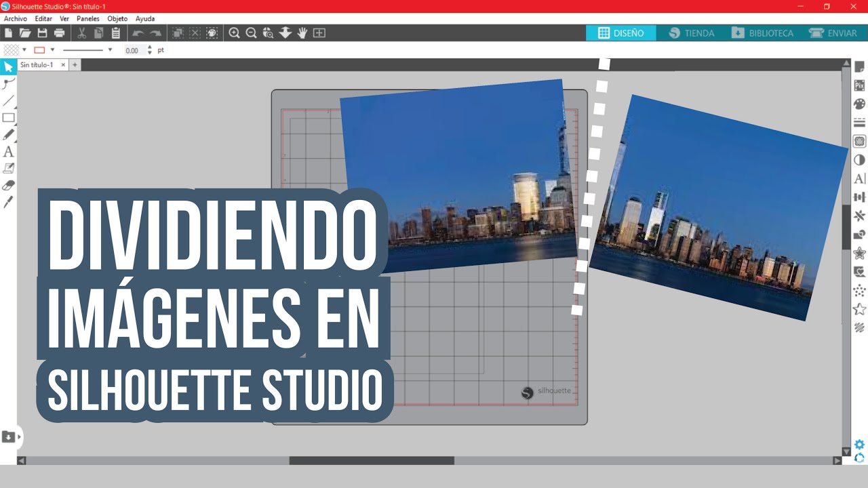Zoom out with the magnifier minus icon
The width and height of the screenshot is (868, 488).
(251, 33)
